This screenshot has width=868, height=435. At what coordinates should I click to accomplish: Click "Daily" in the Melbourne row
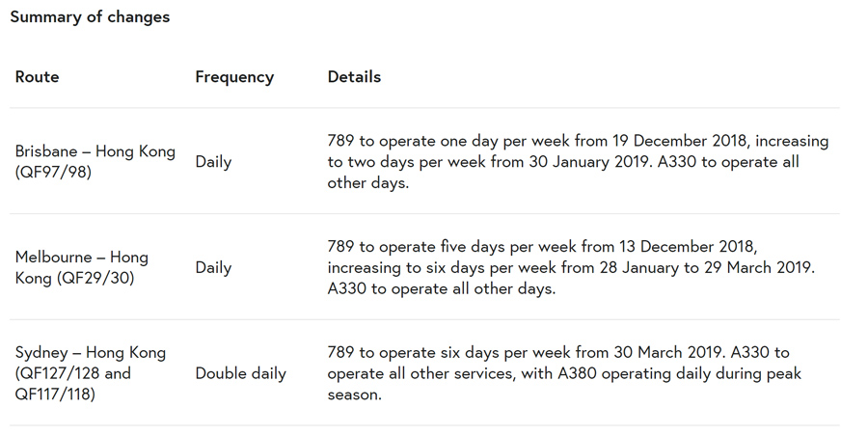[x=213, y=268]
